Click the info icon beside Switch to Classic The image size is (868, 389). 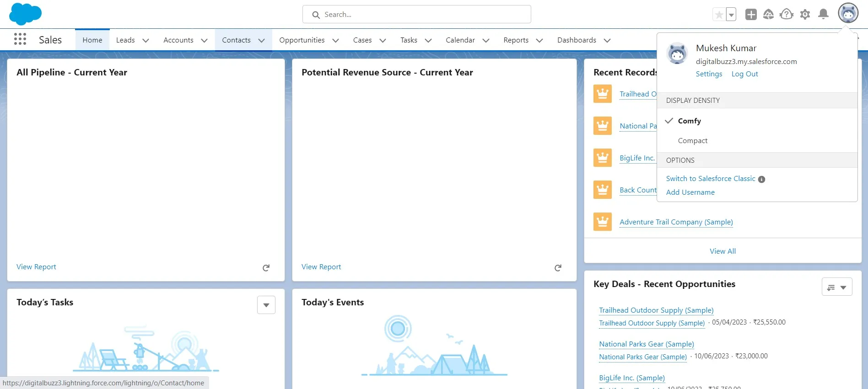coord(761,179)
